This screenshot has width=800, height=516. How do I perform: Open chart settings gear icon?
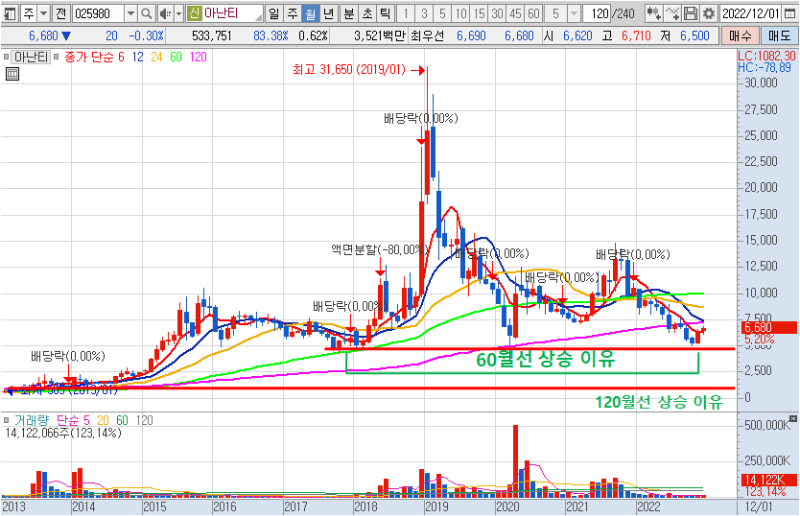709,13
